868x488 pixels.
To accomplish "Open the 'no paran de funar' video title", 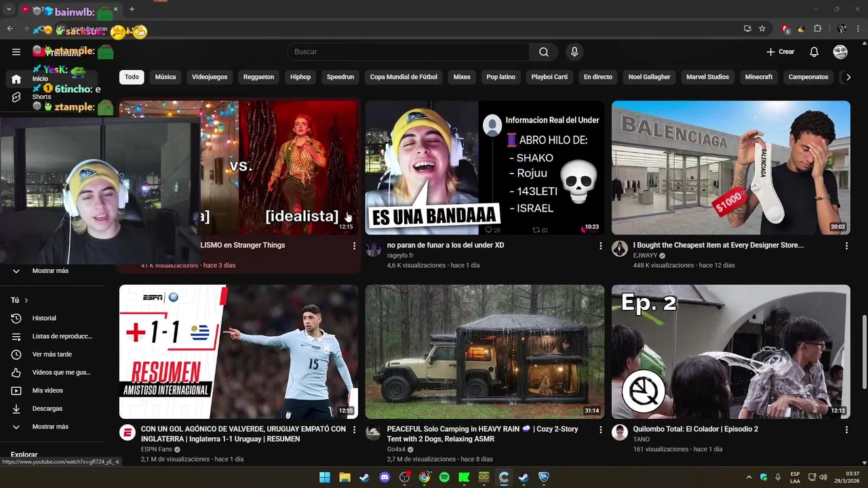I will tap(446, 245).
